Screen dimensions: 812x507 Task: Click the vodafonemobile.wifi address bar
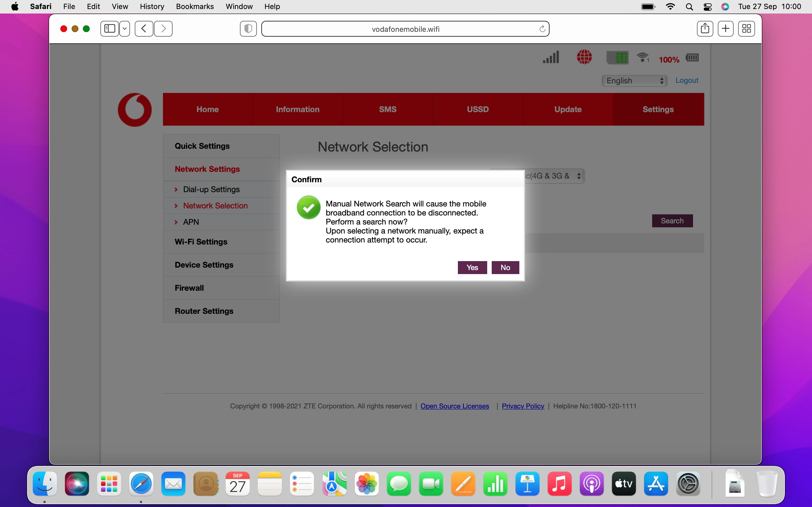click(x=405, y=29)
